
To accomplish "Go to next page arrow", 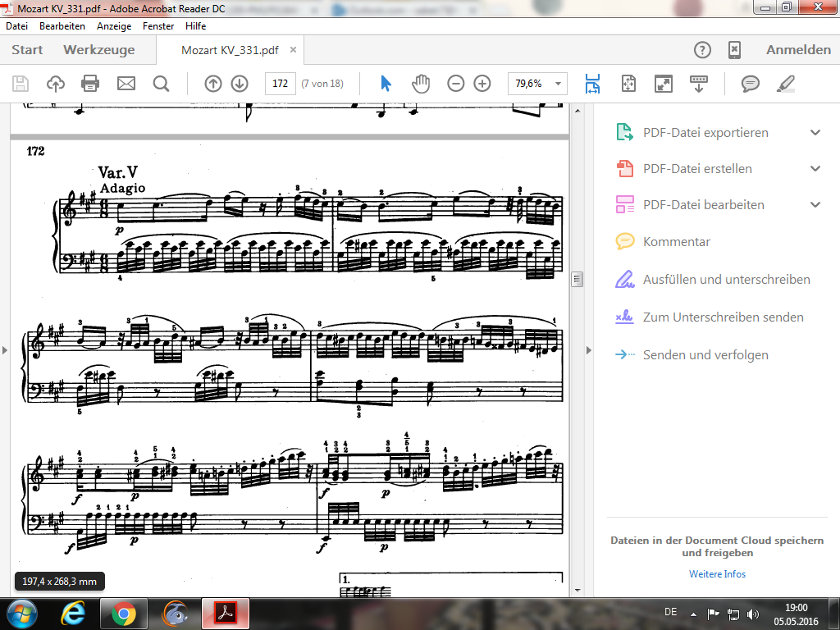I will tap(240, 84).
